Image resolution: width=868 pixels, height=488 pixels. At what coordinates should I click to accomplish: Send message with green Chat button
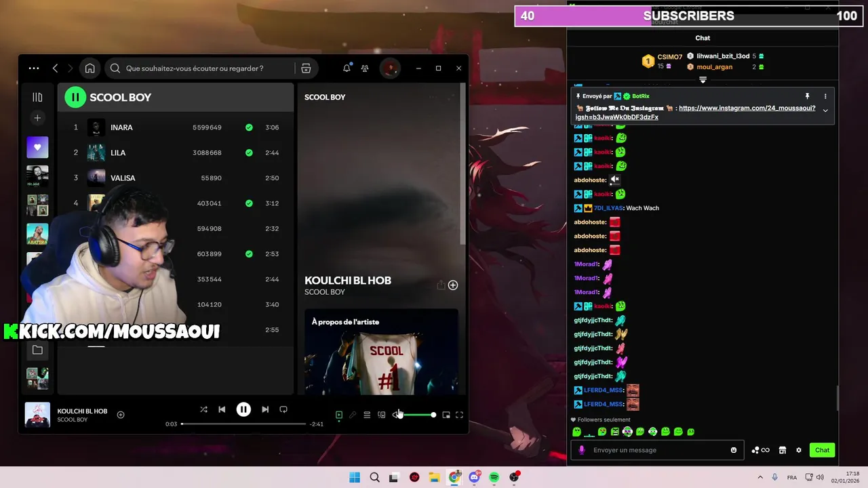coord(822,450)
